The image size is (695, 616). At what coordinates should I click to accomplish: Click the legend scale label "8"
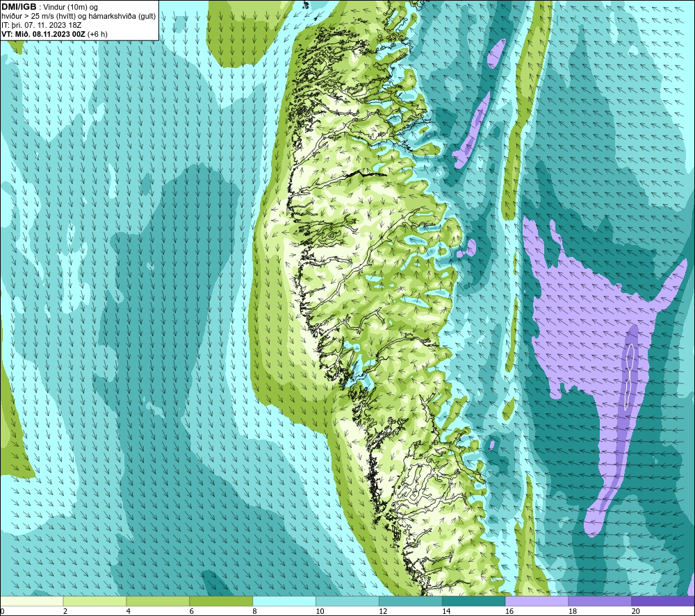255,611
